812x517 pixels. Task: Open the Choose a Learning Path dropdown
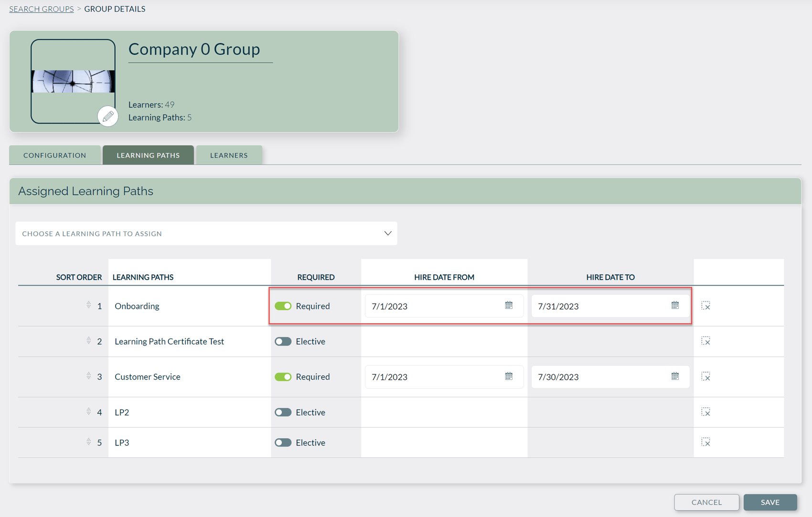pos(206,233)
